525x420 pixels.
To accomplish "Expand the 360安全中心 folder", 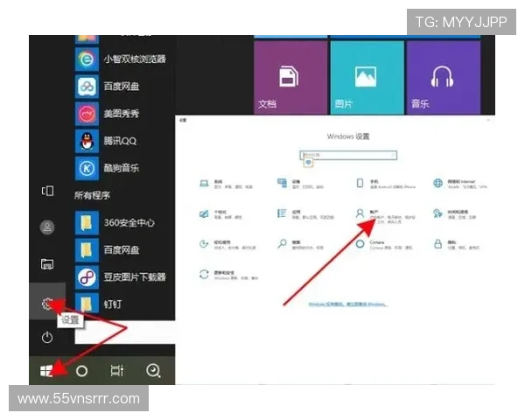I will (115, 223).
